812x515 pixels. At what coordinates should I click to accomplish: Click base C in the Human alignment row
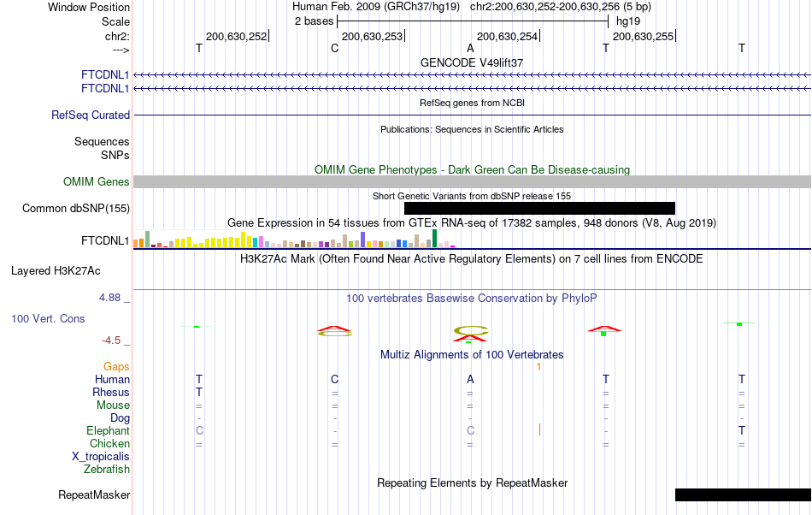334,380
